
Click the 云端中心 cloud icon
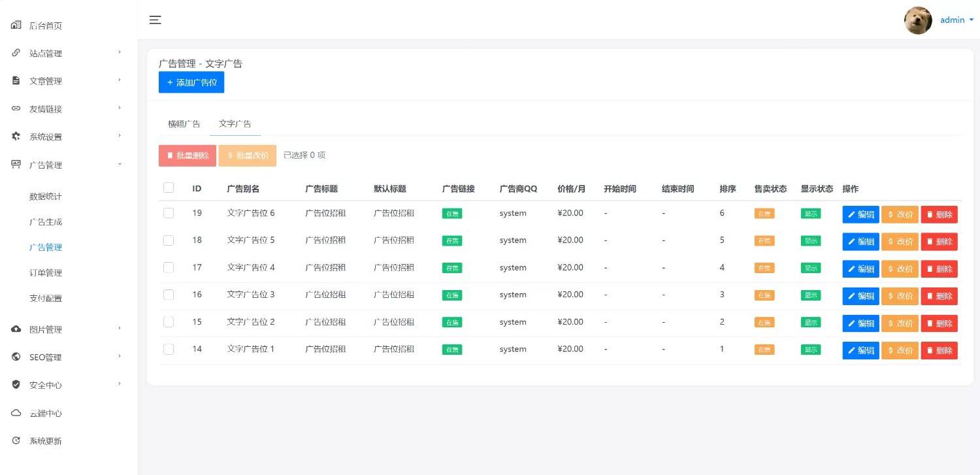[x=16, y=413]
